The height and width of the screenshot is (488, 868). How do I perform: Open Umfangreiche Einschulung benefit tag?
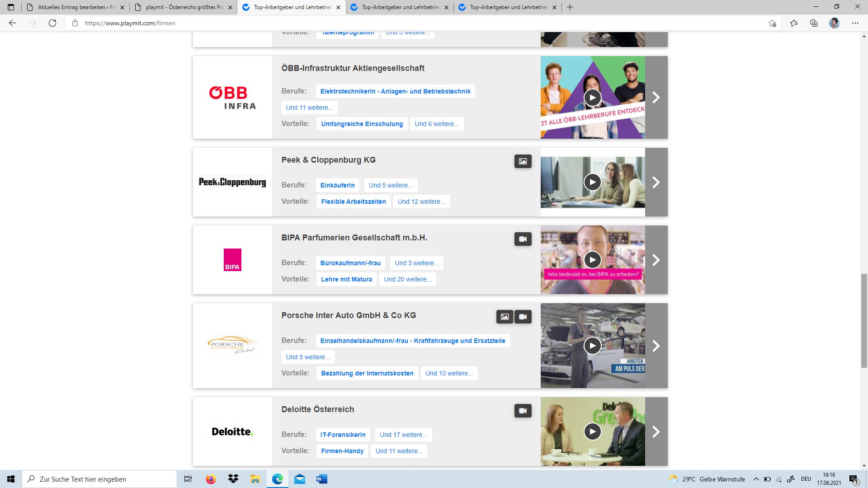point(362,124)
